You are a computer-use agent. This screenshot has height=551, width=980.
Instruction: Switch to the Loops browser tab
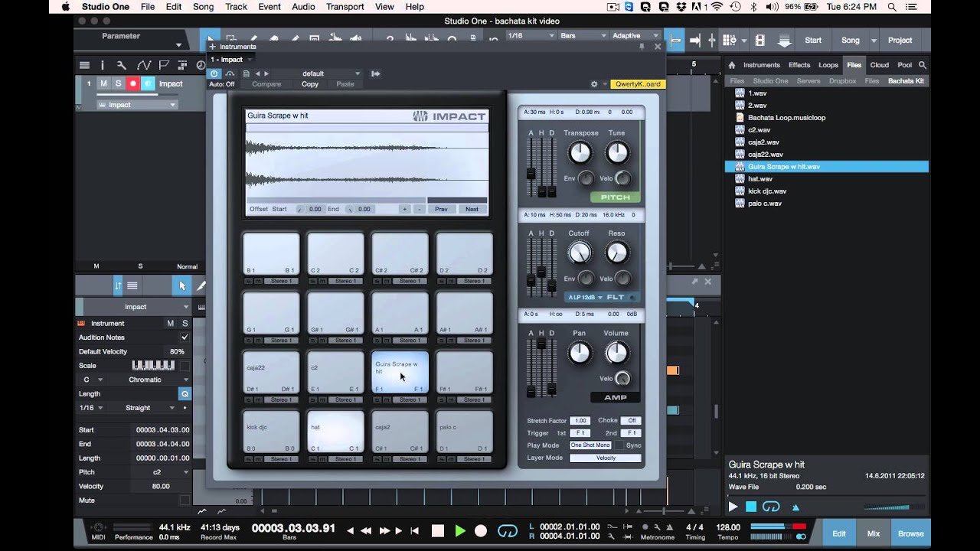click(828, 65)
